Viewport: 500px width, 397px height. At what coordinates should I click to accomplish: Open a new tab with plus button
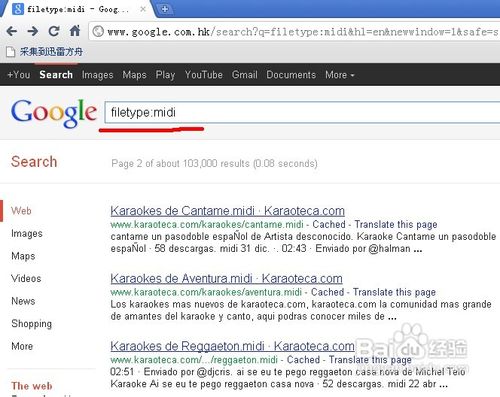coord(164,9)
